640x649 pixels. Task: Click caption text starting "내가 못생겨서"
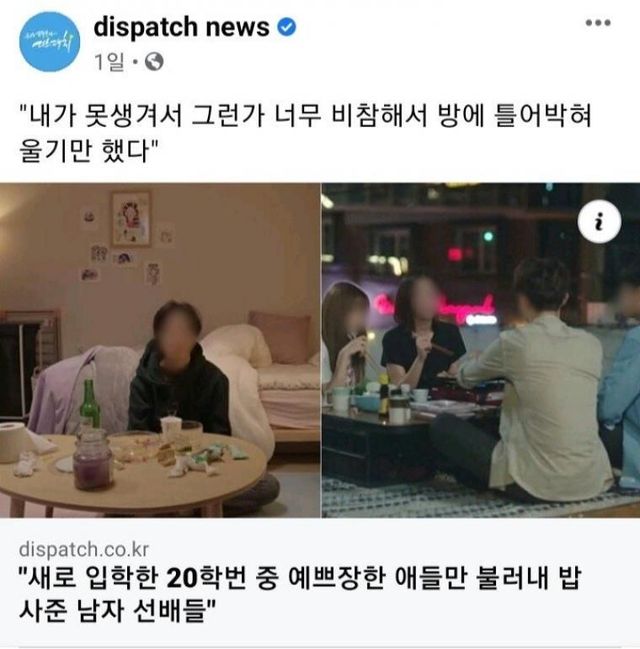pos(306,115)
